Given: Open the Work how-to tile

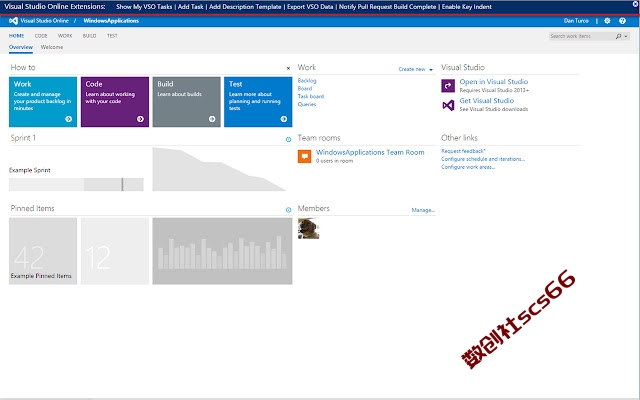Looking at the screenshot, I should tap(43, 102).
